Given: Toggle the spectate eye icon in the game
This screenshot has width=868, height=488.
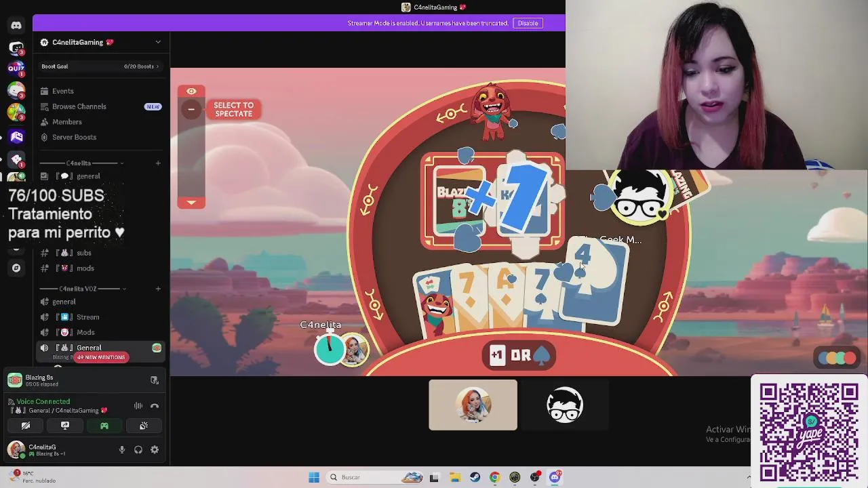Looking at the screenshot, I should pos(191,91).
